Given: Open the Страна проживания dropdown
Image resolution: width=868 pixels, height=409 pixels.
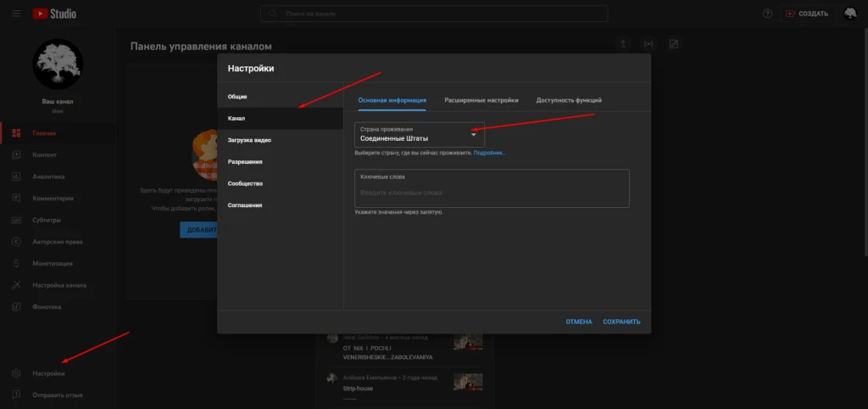Looking at the screenshot, I should [419, 135].
